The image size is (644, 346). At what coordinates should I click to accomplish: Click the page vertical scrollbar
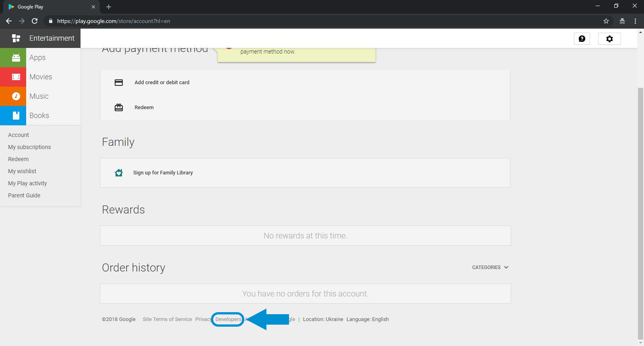[x=640, y=213]
